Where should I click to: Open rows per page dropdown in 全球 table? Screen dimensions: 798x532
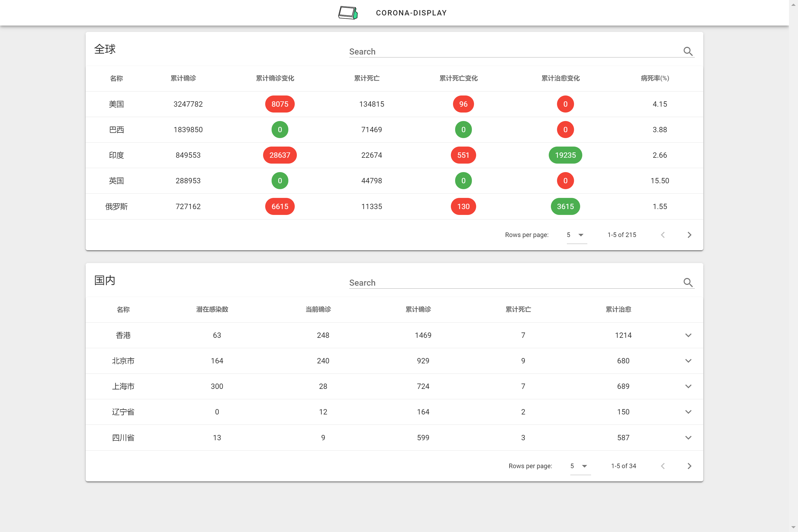coord(576,235)
